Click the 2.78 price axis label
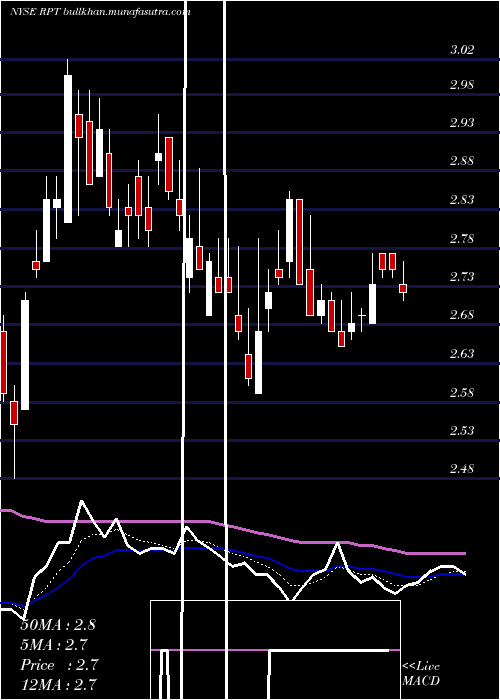Screen dimensions: 500x700 point(462,238)
